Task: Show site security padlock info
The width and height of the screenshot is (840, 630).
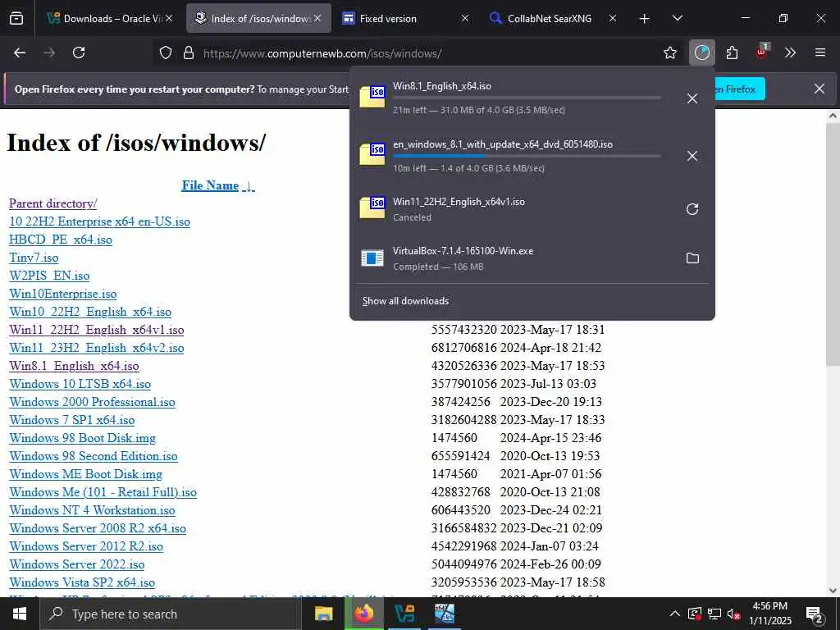Action: coord(189,52)
